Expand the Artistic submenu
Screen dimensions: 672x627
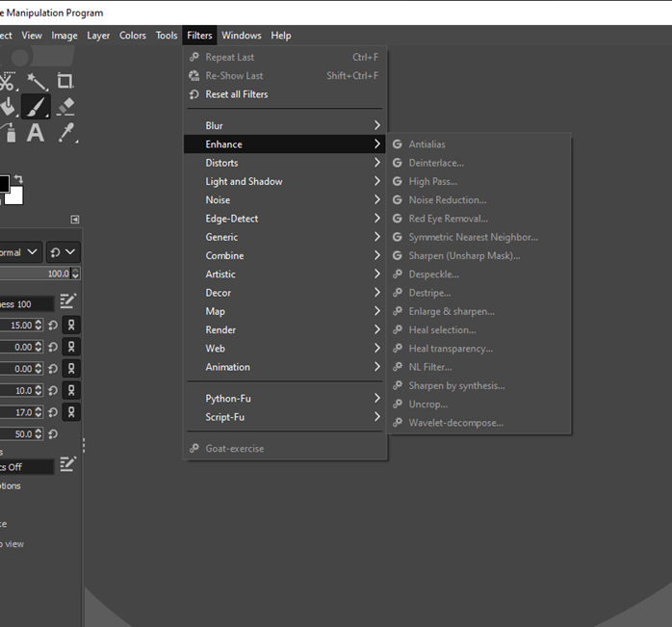click(x=285, y=274)
